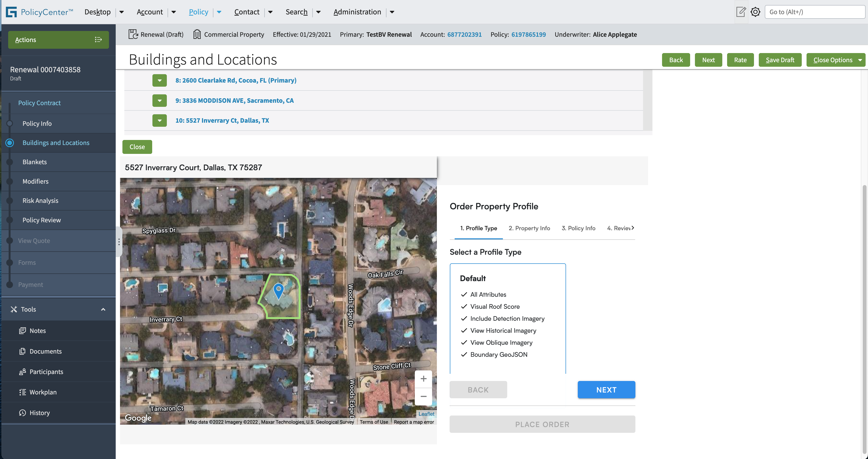Open Workplan from Tools list
This screenshot has width=868, height=459.
coord(43,392)
